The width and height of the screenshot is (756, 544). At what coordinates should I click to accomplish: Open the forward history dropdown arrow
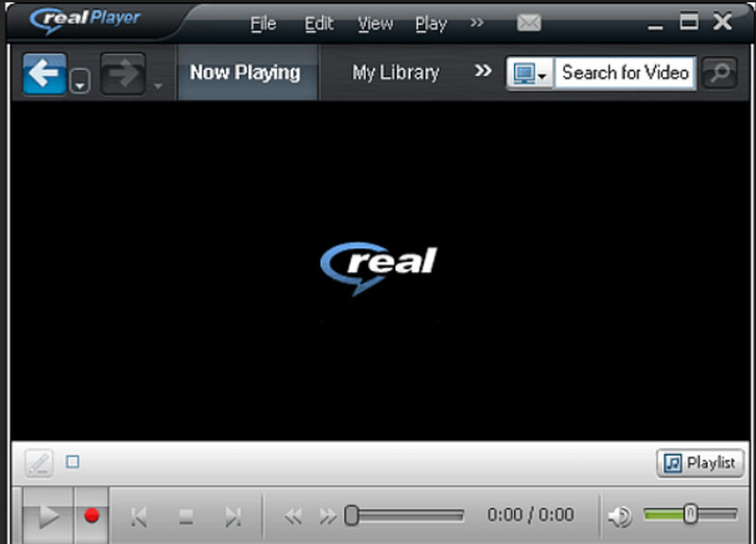(x=158, y=86)
